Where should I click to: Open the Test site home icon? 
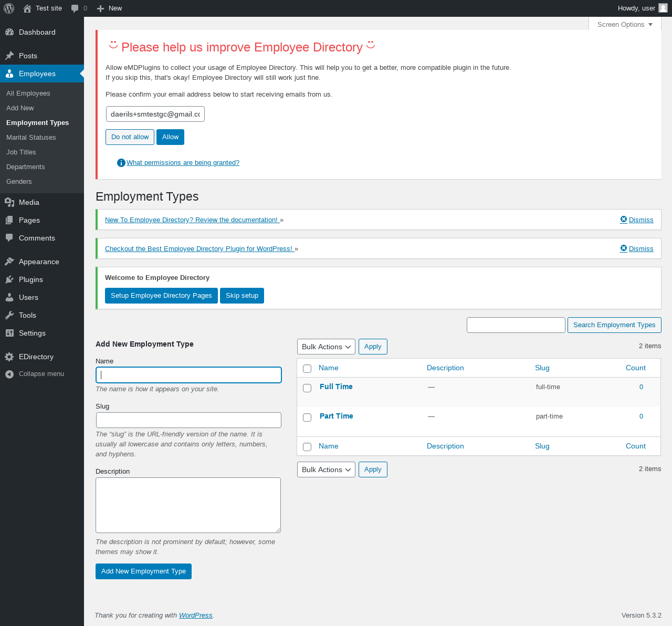click(x=27, y=8)
